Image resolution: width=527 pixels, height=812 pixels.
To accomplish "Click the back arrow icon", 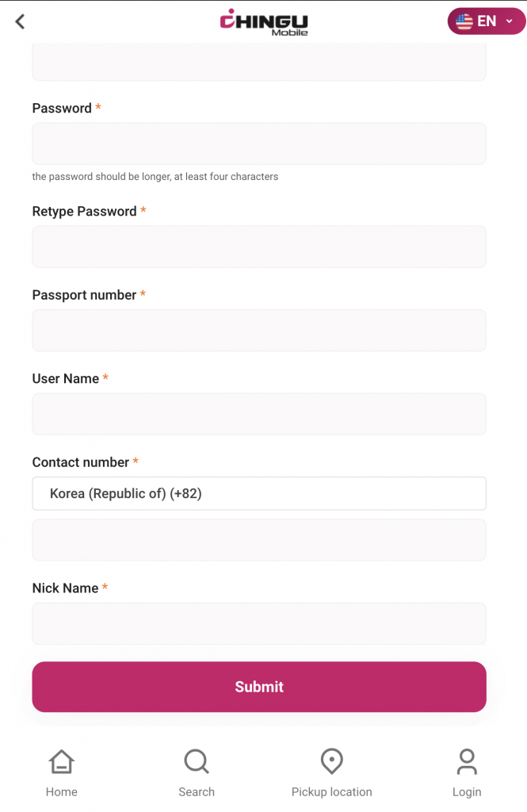I will pyautogui.click(x=21, y=22).
